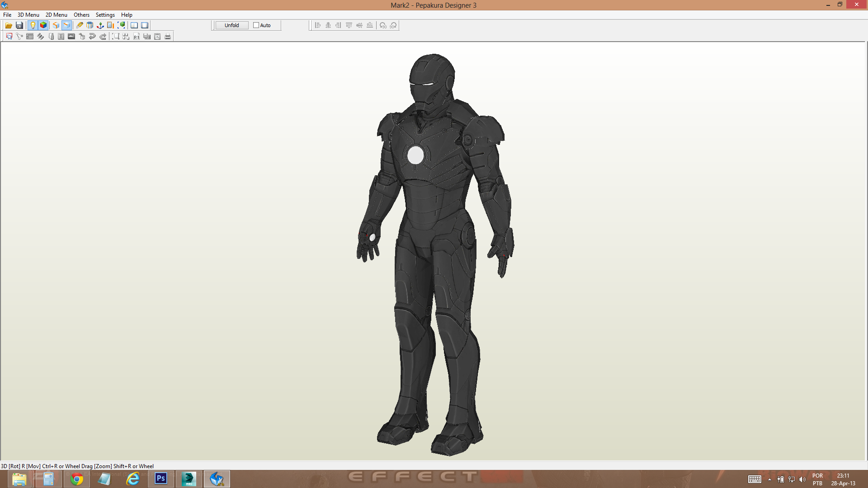Toggle the colored cube texture display
This screenshot has width=868, height=488.
click(x=43, y=25)
